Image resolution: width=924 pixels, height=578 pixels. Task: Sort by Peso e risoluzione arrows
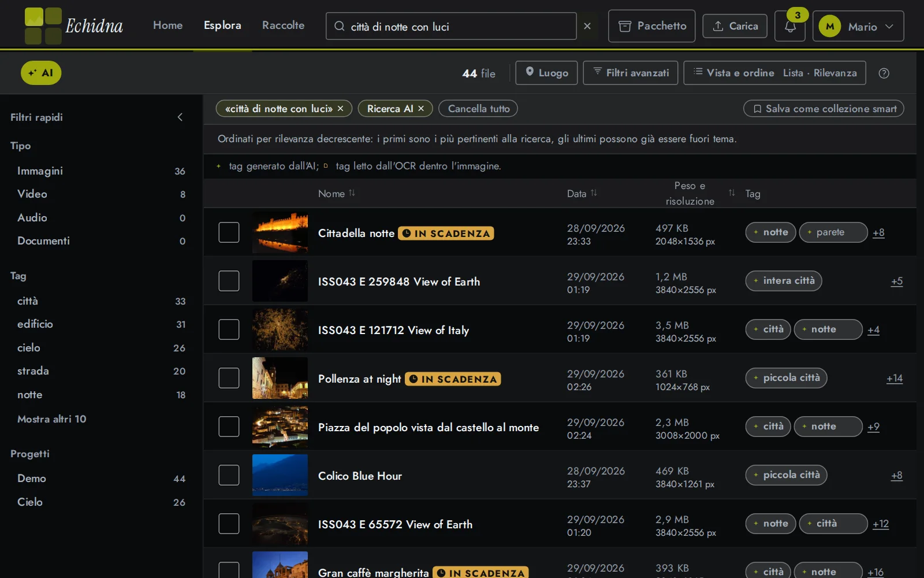[x=732, y=193]
